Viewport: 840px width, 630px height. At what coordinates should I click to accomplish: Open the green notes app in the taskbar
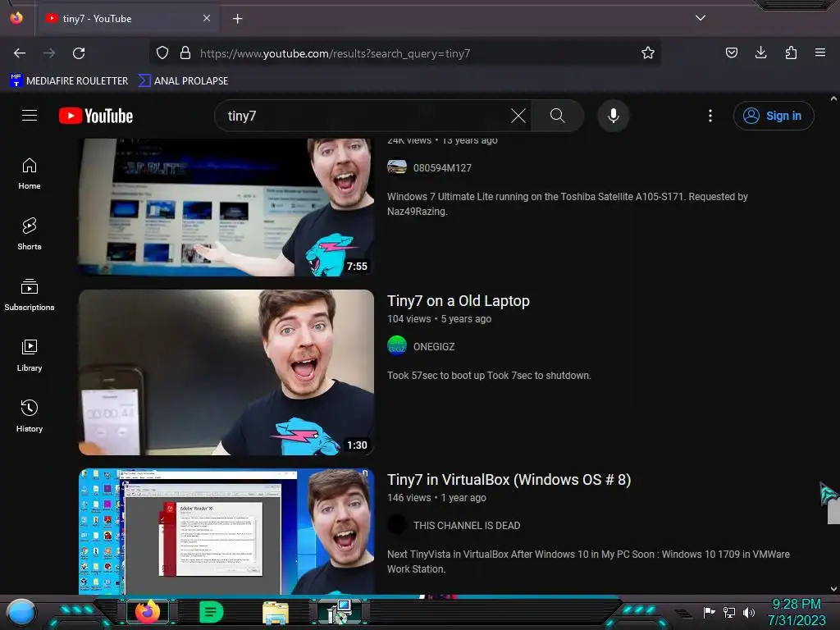[211, 612]
